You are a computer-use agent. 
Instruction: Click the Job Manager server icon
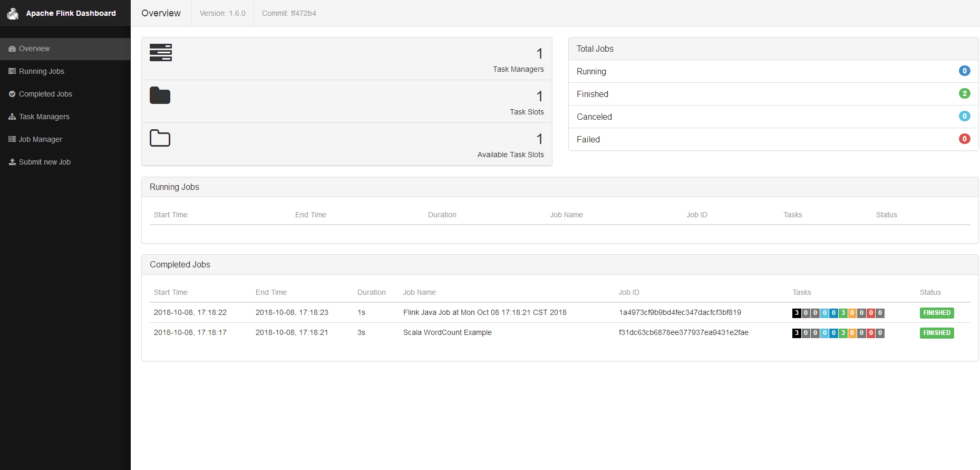(x=12, y=139)
